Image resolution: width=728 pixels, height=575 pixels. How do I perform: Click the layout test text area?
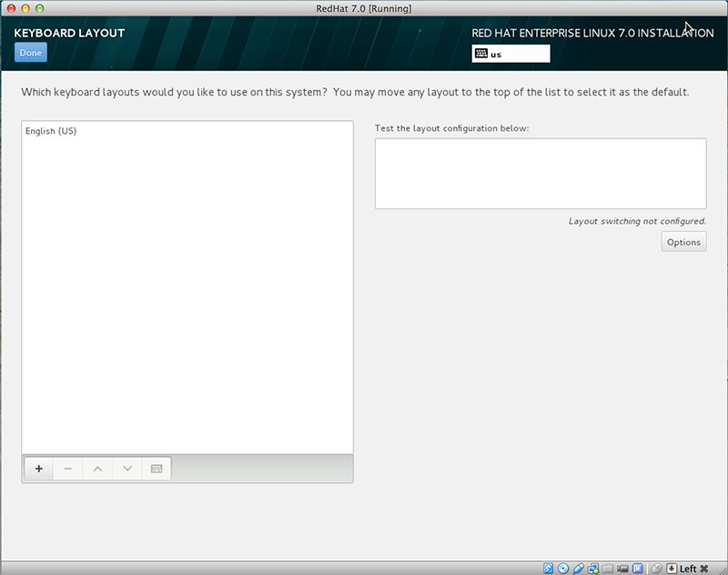coord(540,174)
